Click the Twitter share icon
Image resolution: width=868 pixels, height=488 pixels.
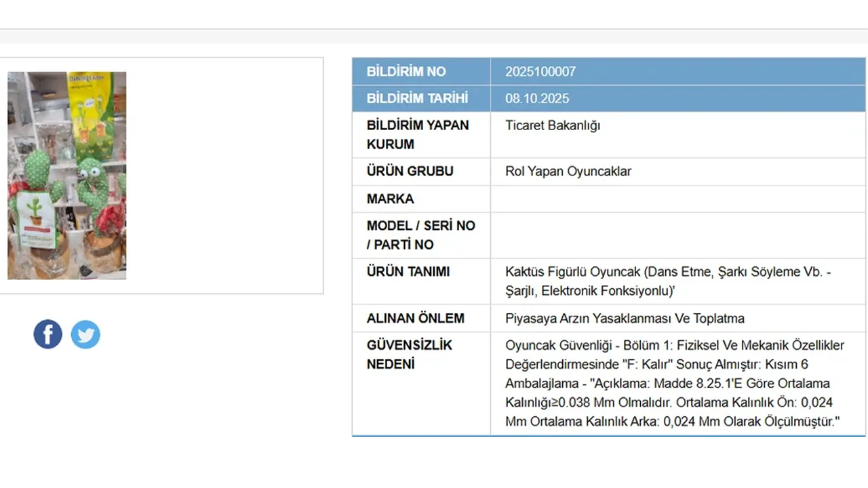(85, 334)
